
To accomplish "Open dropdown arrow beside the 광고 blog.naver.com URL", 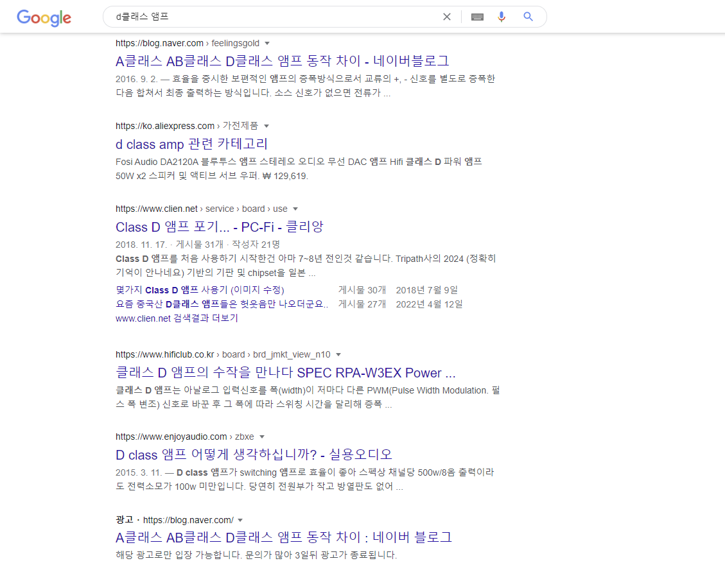I will [240, 520].
